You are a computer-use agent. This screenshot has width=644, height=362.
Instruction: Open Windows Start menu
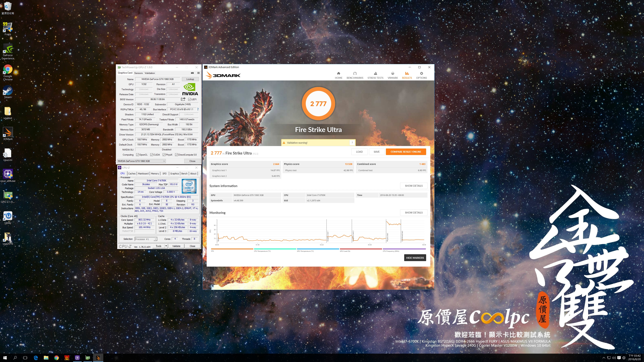(x=5, y=358)
